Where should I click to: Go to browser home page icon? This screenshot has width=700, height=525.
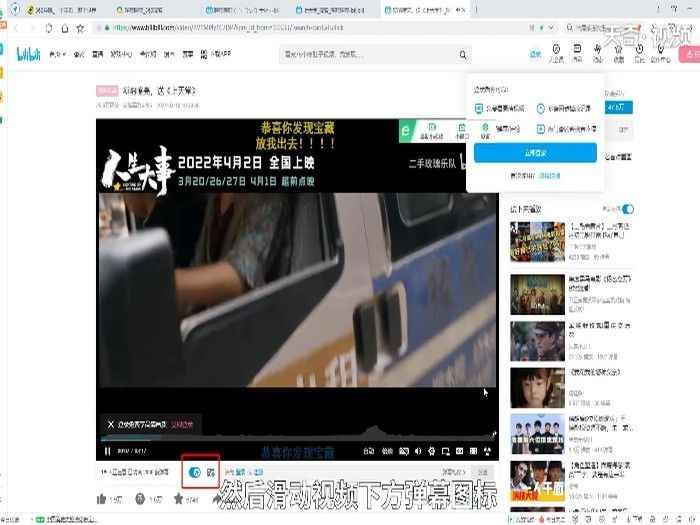click(x=65, y=28)
